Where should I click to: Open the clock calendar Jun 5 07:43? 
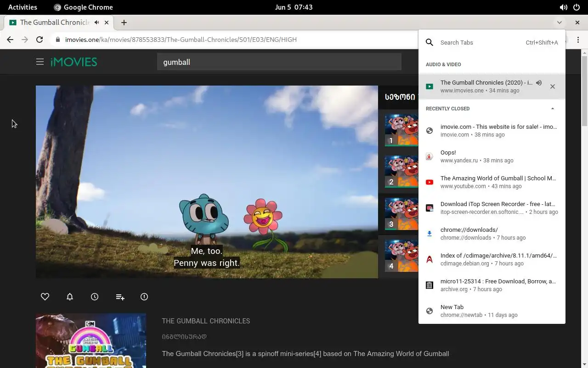coord(294,7)
